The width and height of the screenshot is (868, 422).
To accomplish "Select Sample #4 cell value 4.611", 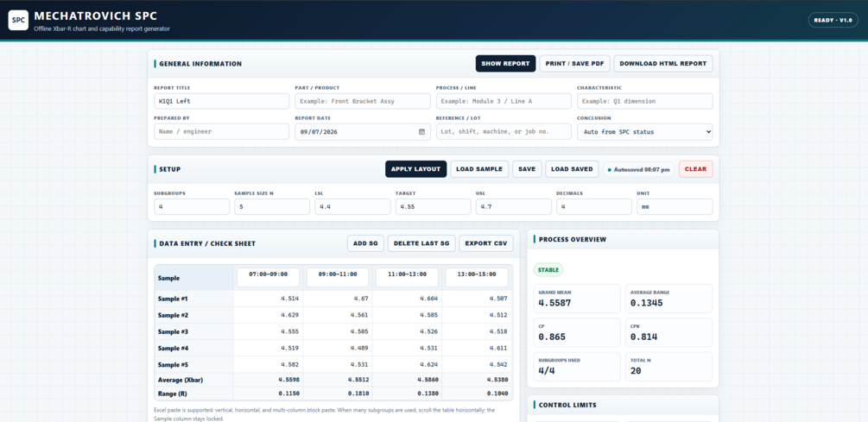I will click(x=477, y=349).
